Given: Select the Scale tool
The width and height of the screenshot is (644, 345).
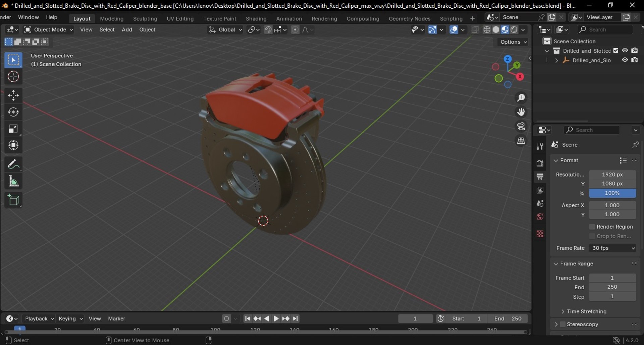Looking at the screenshot, I should (x=13, y=129).
